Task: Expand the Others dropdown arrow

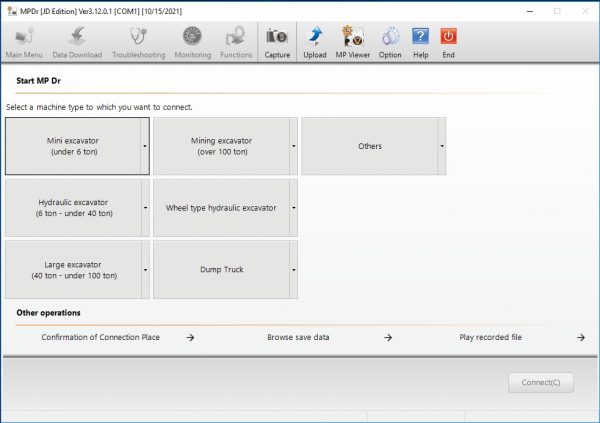Action: (442, 146)
